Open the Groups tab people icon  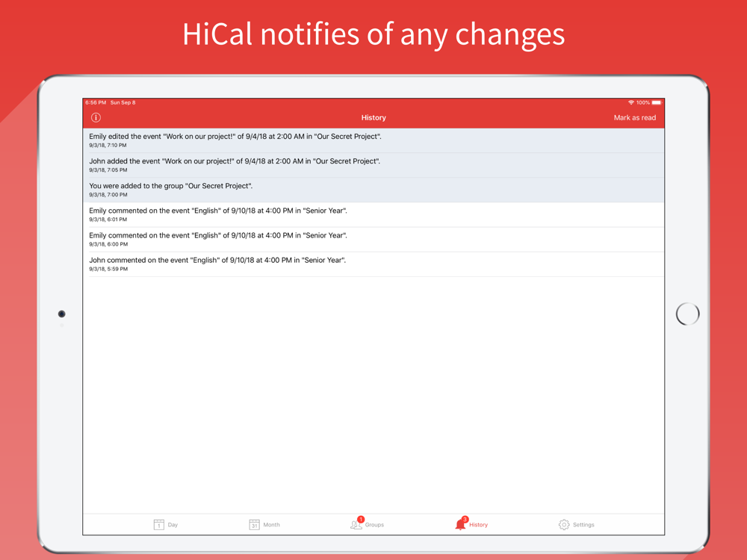pos(356,524)
